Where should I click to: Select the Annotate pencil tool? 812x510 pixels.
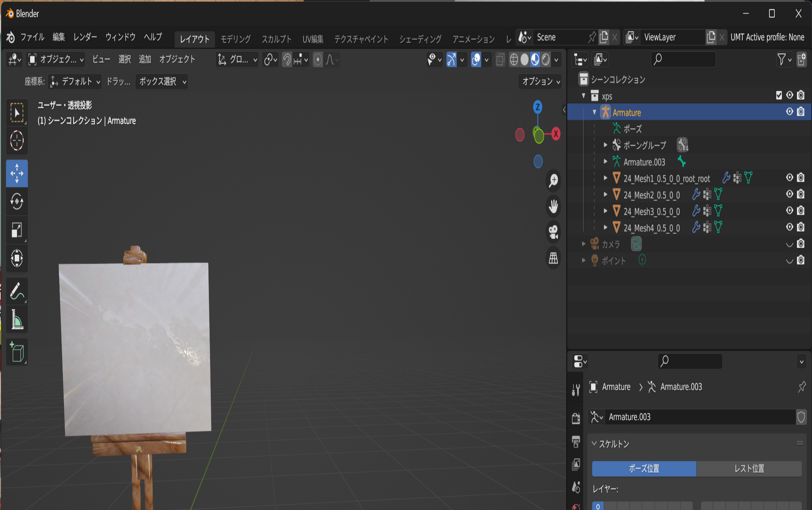[17, 291]
